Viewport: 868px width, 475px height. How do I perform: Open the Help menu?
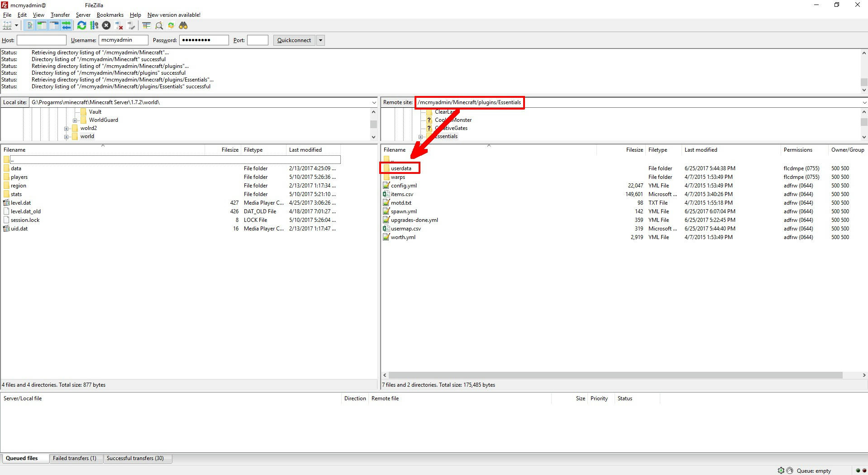(x=135, y=15)
